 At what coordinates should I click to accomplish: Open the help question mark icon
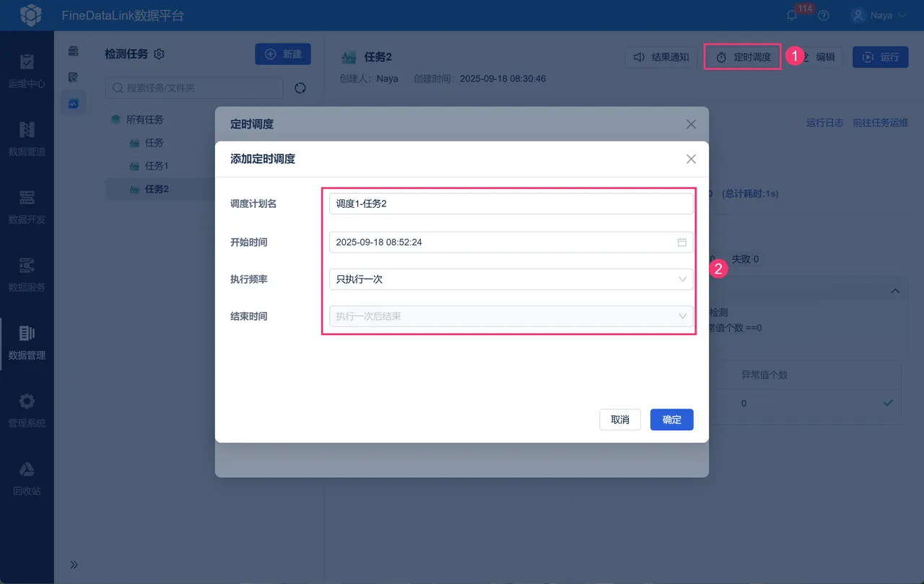[x=824, y=15]
